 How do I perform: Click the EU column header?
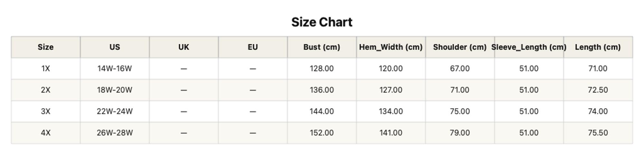tap(253, 47)
